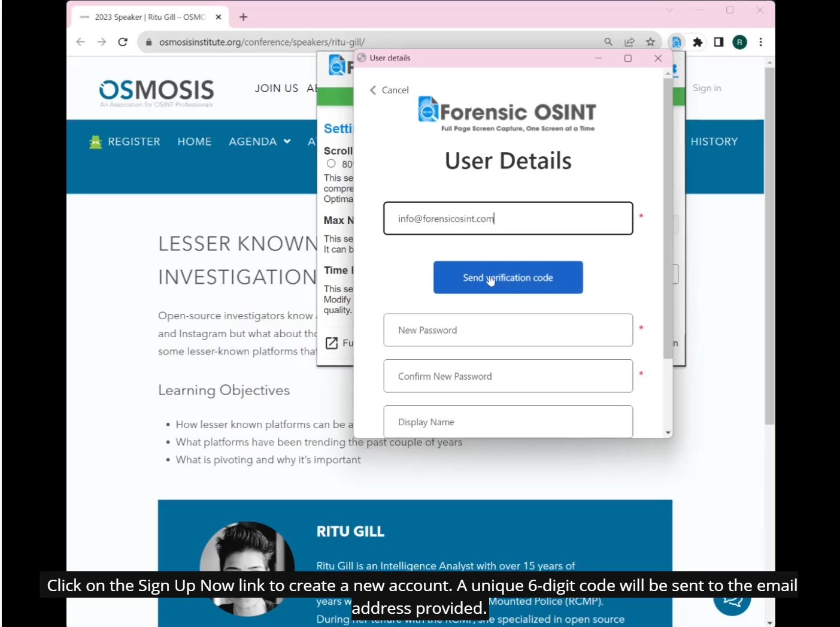Click Cancel in User Details dialog

pyautogui.click(x=389, y=90)
